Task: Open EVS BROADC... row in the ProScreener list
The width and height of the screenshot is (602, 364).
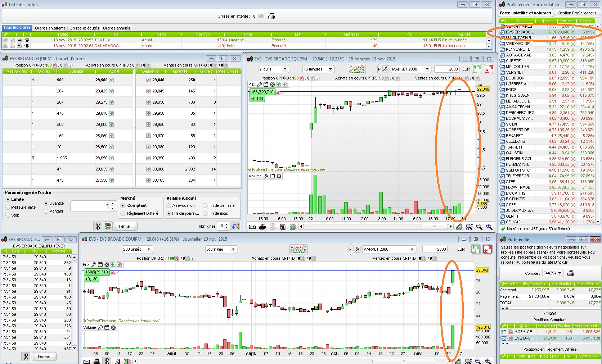Action: point(547,32)
